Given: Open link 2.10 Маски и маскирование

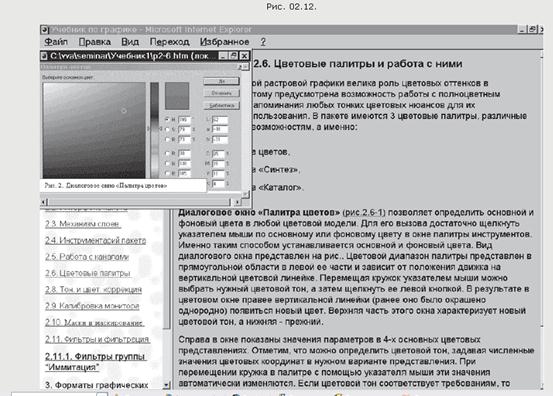Looking at the screenshot, I should [94, 322].
